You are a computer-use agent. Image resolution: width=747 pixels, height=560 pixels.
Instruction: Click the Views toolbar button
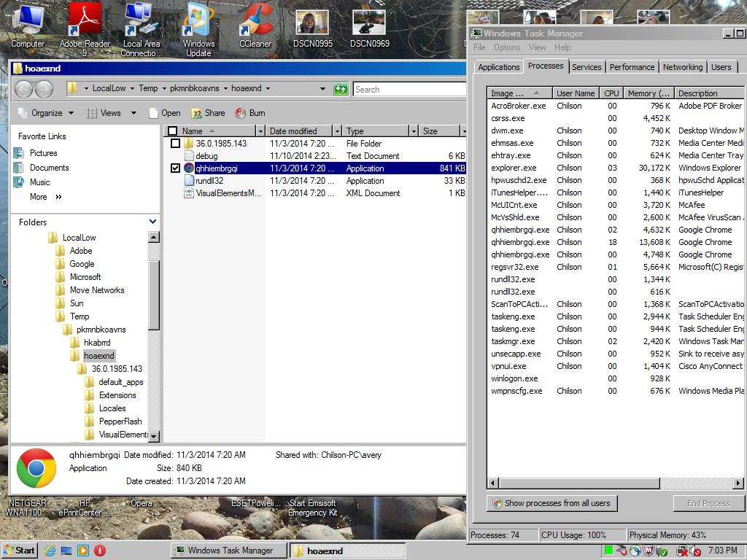pos(104,113)
